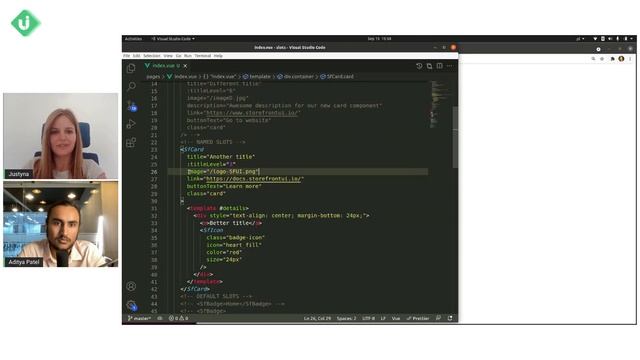Open the Run and Debug view

tap(131, 124)
